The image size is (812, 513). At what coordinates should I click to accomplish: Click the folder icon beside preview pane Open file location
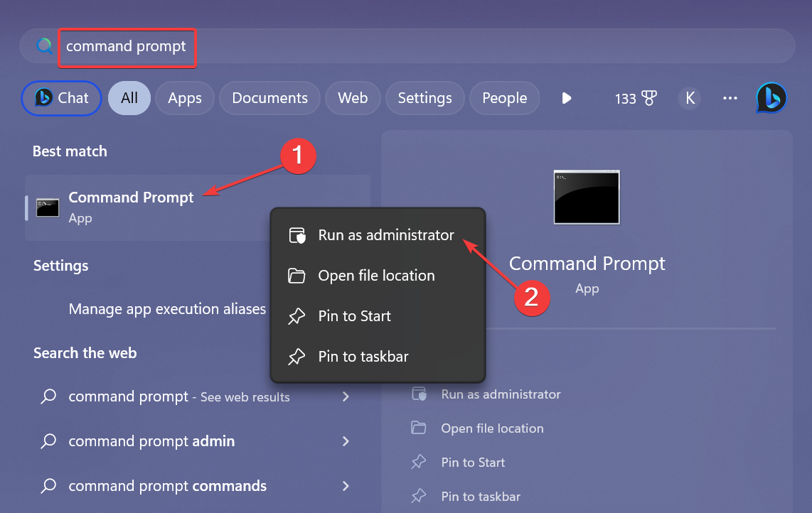click(418, 428)
